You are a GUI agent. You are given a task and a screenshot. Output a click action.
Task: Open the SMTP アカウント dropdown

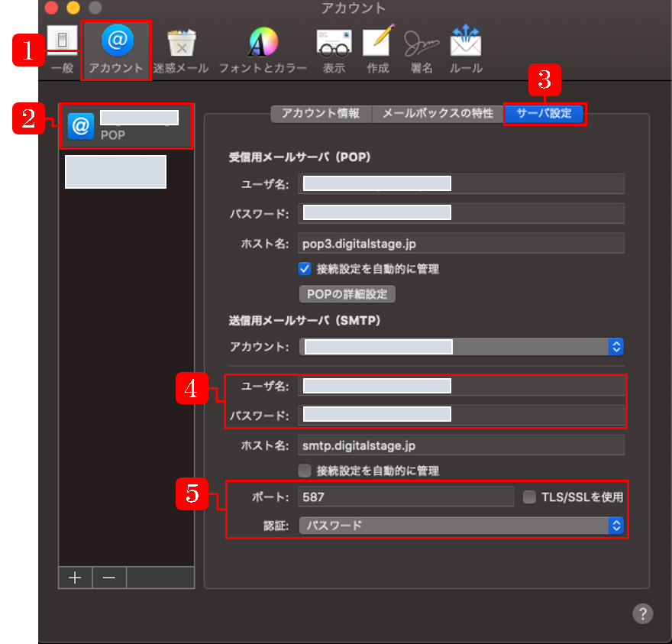pos(462,347)
